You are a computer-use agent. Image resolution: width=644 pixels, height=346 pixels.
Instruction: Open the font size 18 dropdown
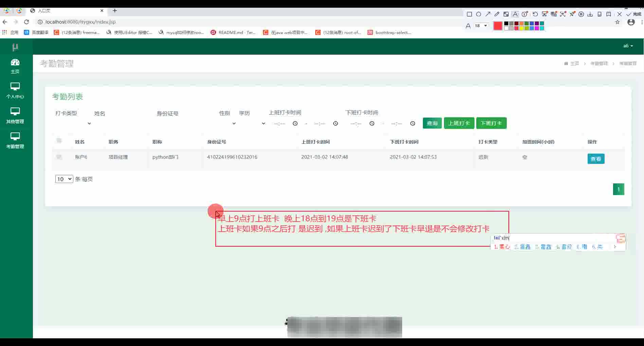coord(481,26)
